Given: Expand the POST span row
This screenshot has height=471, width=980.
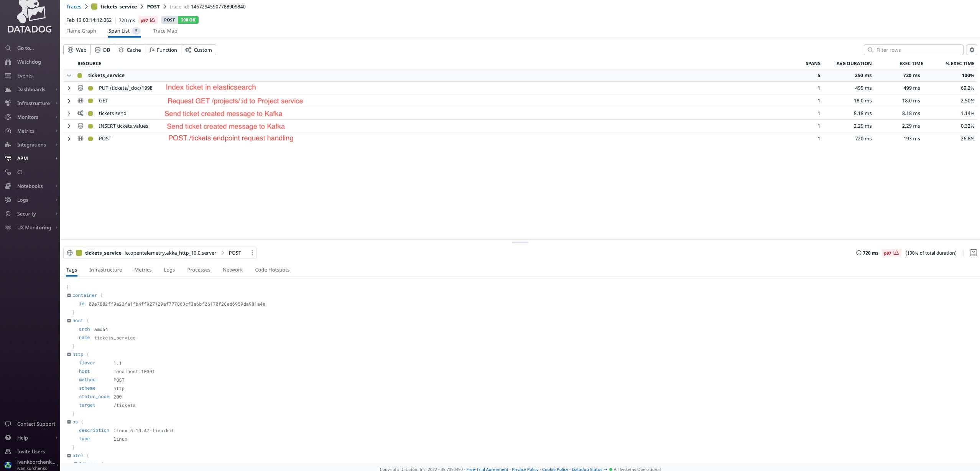Looking at the screenshot, I should [69, 138].
